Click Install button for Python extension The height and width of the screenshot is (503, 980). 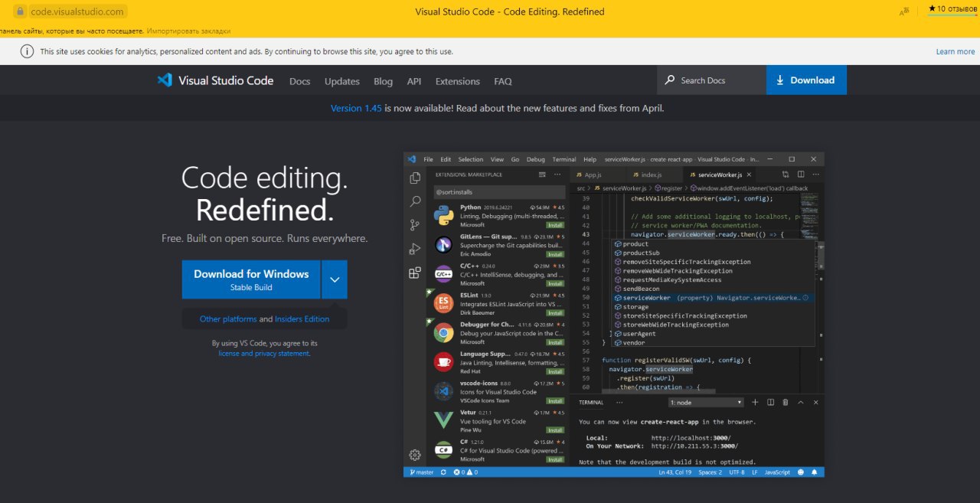pos(555,225)
